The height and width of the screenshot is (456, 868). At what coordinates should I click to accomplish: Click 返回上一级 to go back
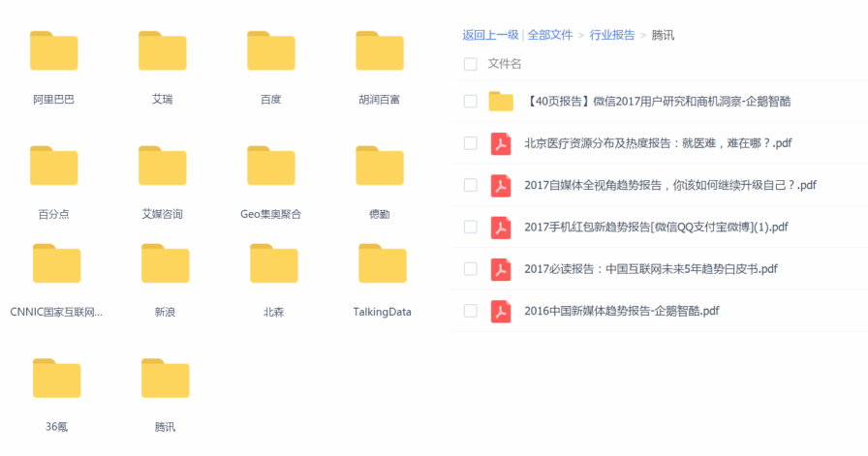(490, 35)
